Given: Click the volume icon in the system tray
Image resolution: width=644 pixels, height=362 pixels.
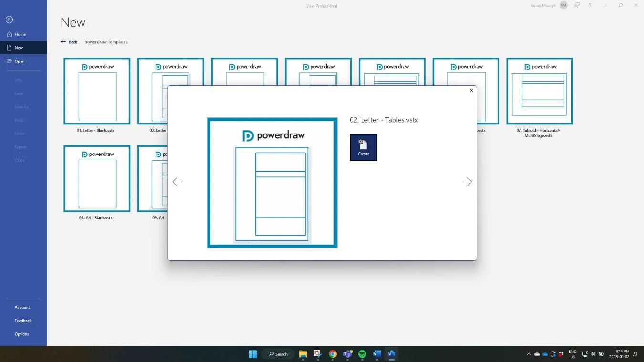Looking at the screenshot, I should [x=593, y=354].
